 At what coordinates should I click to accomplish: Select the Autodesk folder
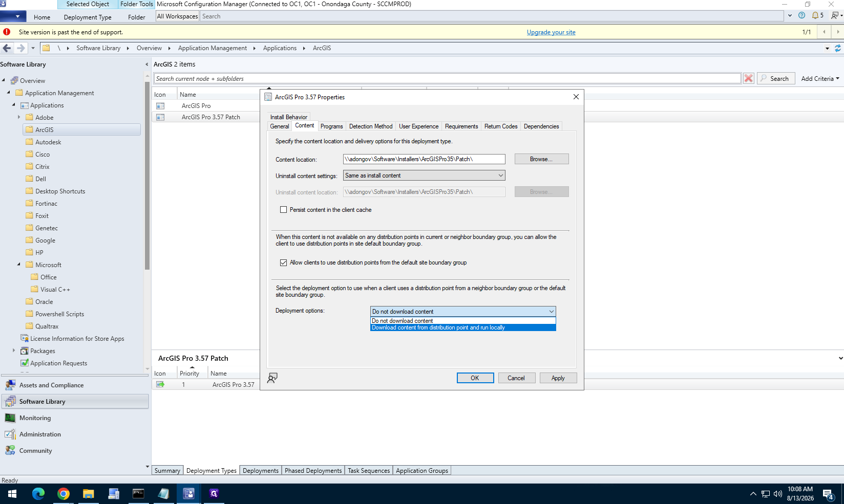[x=48, y=142]
